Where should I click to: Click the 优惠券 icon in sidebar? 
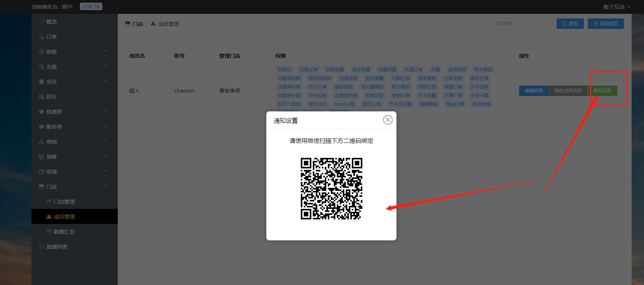(x=41, y=112)
